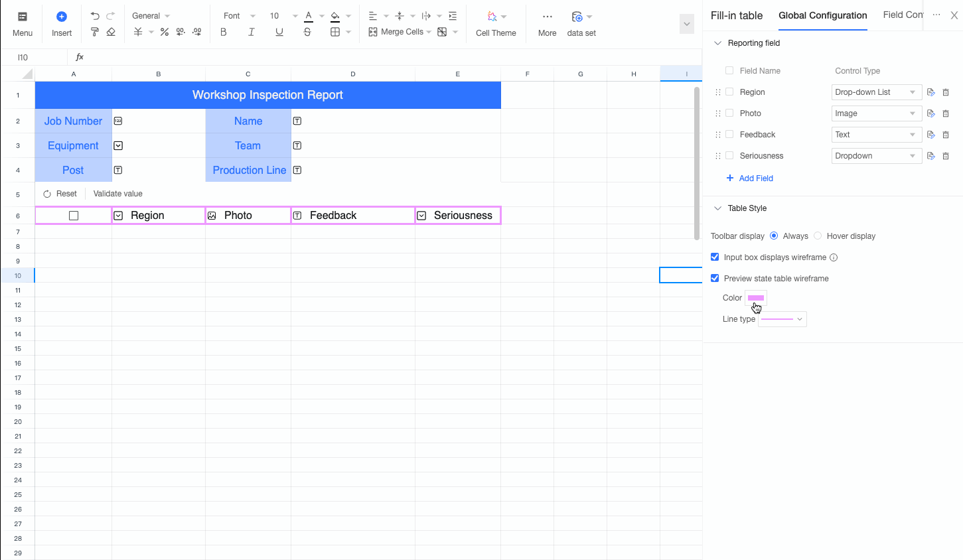
Task: Click the undo arrow icon
Action: [95, 16]
